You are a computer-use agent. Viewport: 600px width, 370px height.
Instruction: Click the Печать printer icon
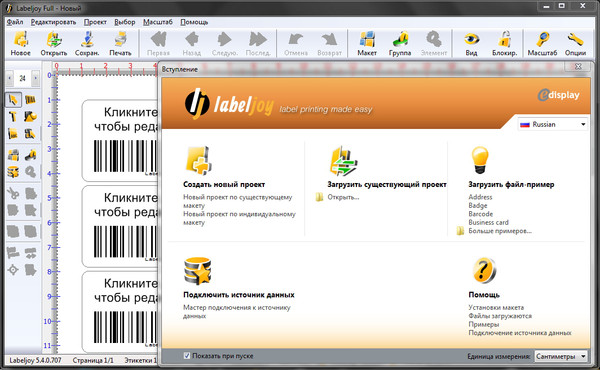120,44
